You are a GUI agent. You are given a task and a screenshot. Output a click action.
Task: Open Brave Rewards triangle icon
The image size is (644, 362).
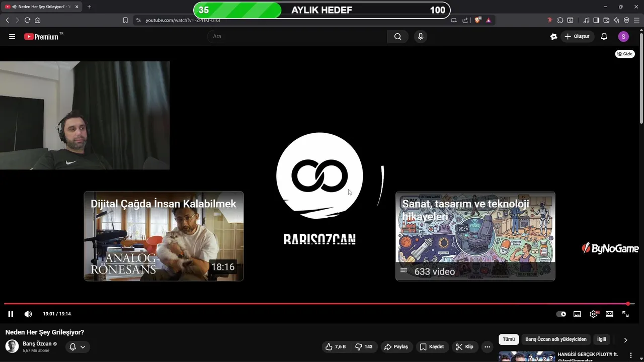[x=488, y=20]
